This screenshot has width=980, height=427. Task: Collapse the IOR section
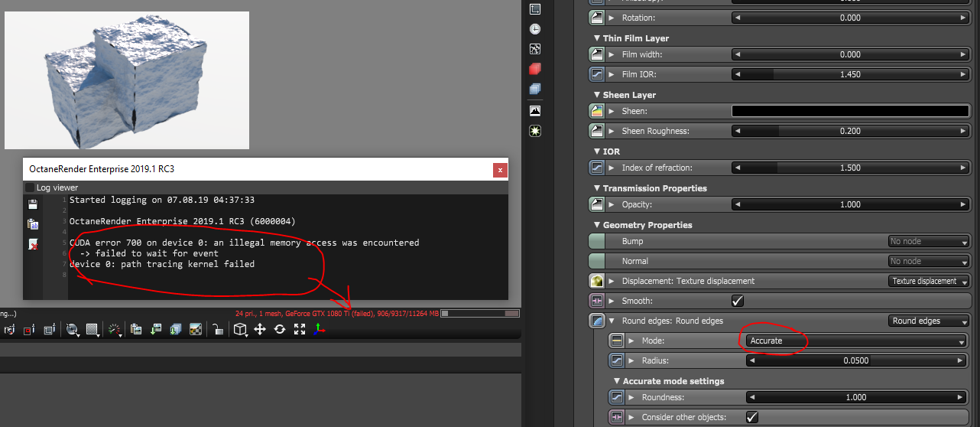[x=597, y=152]
